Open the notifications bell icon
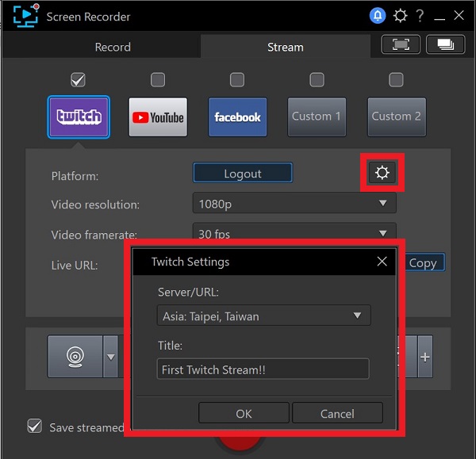 pos(378,15)
